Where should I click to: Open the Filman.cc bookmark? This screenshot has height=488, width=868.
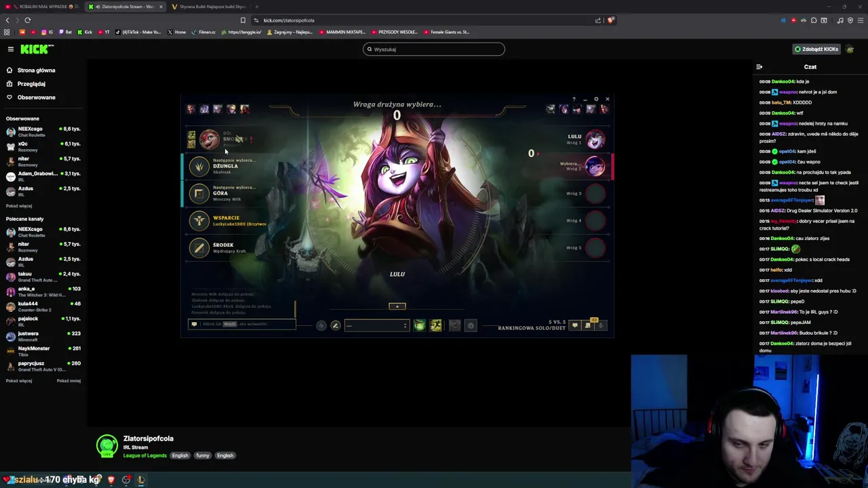[203, 32]
